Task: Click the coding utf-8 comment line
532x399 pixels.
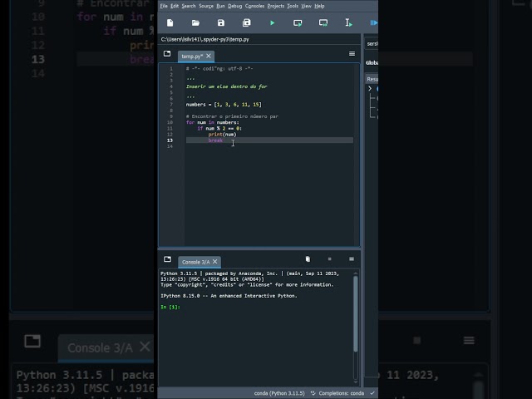Action: [219, 68]
